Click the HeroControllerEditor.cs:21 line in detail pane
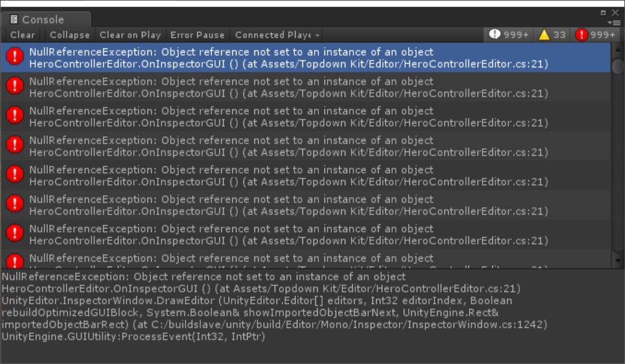 (x=261, y=288)
